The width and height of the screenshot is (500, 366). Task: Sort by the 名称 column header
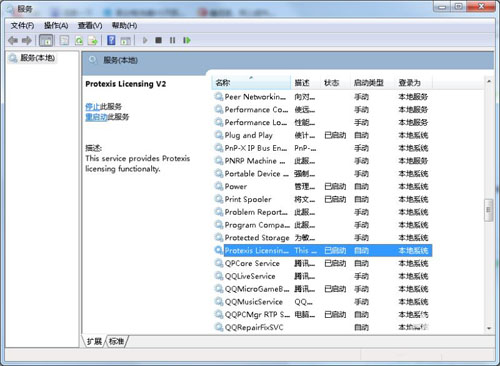tap(251, 83)
